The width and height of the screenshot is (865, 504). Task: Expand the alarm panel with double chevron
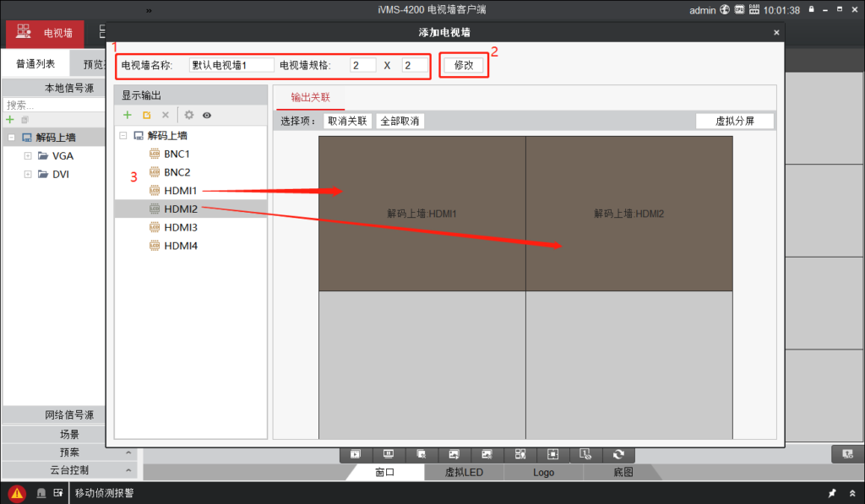(x=851, y=493)
